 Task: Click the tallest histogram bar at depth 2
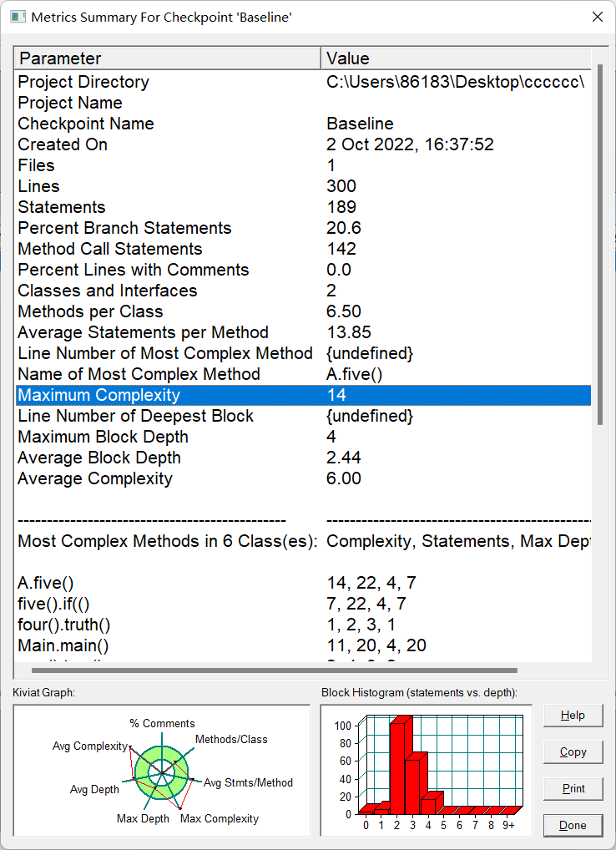coord(401,764)
